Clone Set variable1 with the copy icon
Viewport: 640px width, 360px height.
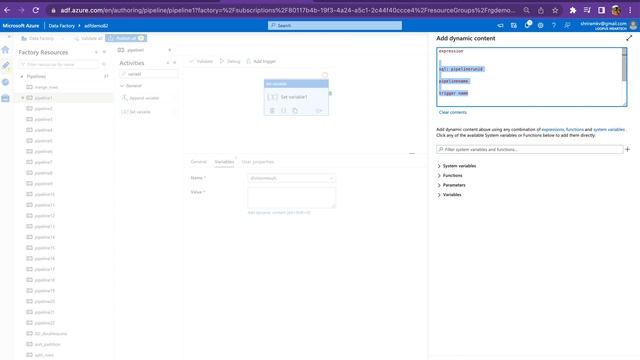(x=295, y=111)
